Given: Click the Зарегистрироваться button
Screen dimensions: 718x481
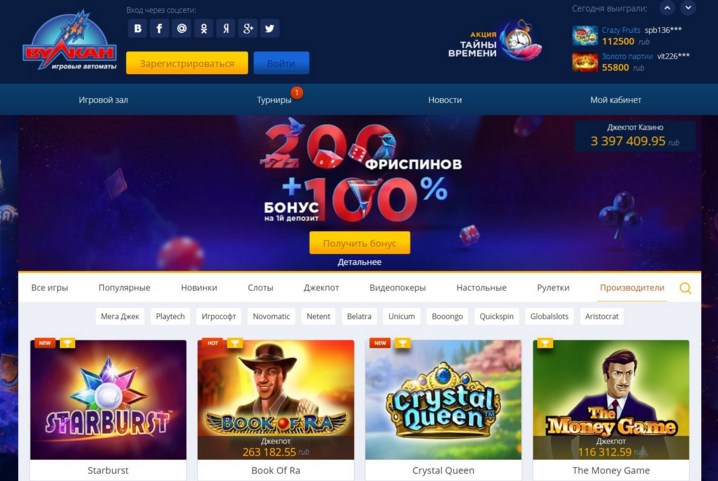Looking at the screenshot, I should (187, 63).
